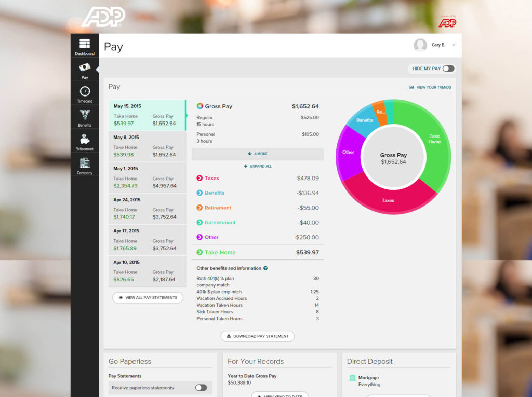The height and width of the screenshot is (397, 532).
Task: Navigate to the Dashboard menu item
Action: click(84, 47)
